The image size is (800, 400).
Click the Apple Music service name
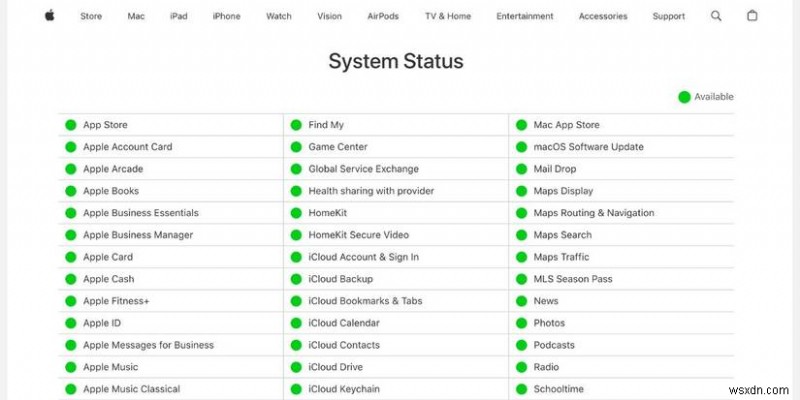pos(110,367)
